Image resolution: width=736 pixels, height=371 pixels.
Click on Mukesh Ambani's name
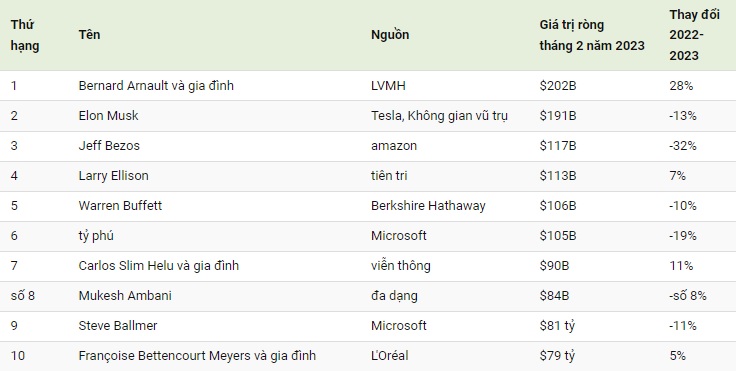point(125,296)
